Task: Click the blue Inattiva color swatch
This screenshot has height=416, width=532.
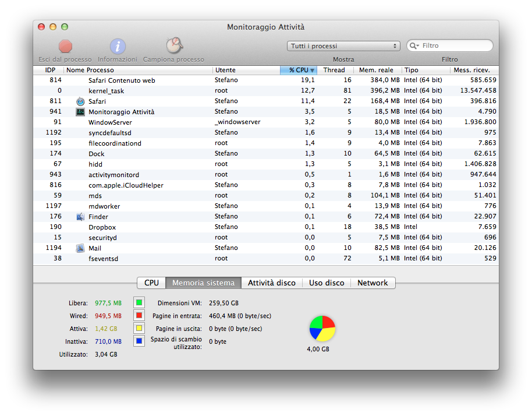Action: (x=139, y=341)
